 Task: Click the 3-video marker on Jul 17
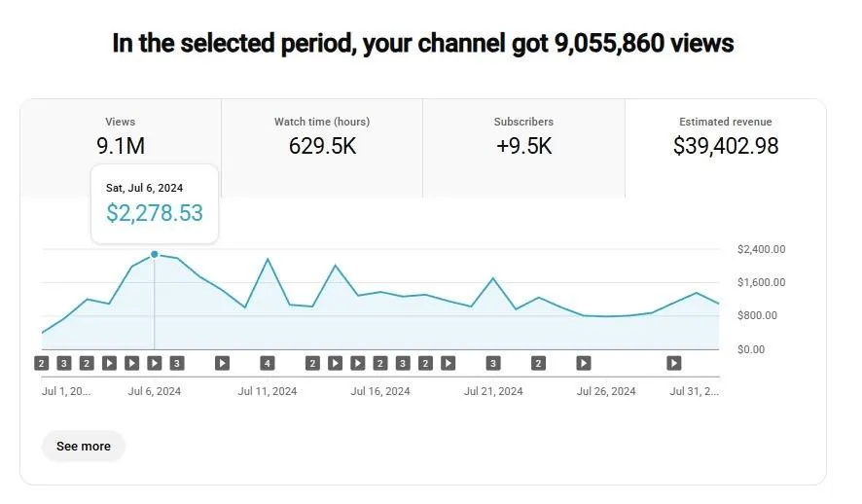point(402,363)
